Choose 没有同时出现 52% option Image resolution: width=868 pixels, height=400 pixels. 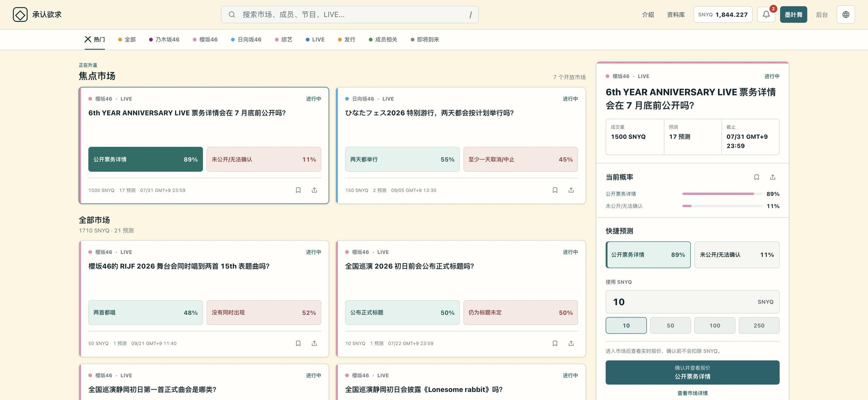[x=264, y=312]
